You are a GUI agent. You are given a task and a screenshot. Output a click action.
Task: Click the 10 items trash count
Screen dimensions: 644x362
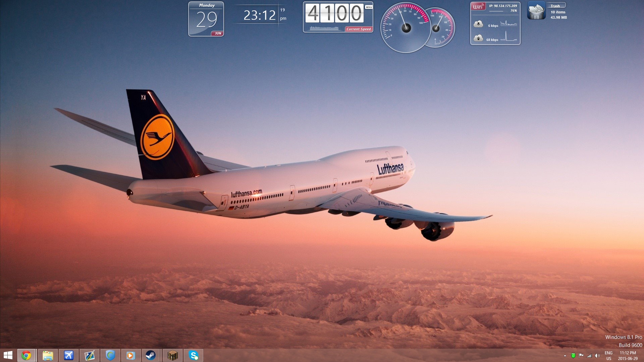point(558,12)
